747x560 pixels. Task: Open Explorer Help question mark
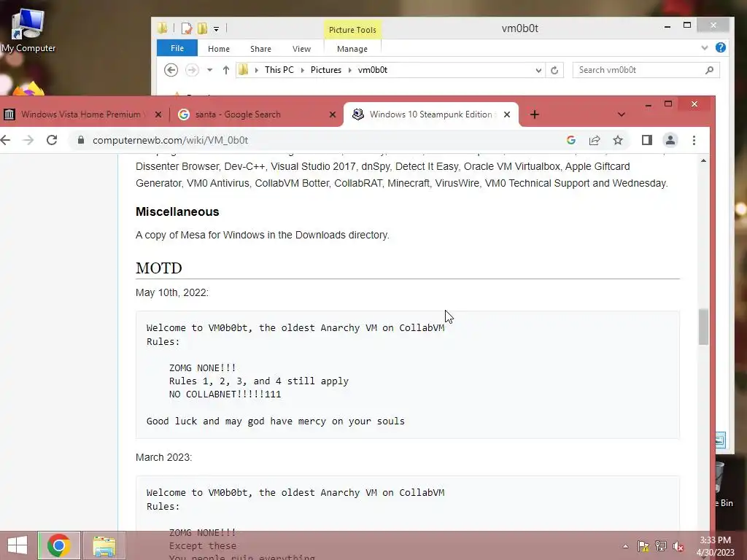coord(720,47)
